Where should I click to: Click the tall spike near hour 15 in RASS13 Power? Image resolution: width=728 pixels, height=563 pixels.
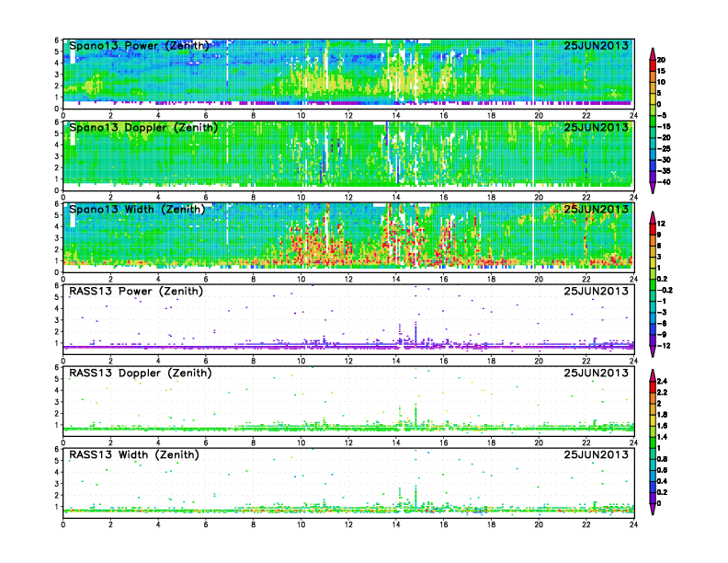pyautogui.click(x=415, y=333)
